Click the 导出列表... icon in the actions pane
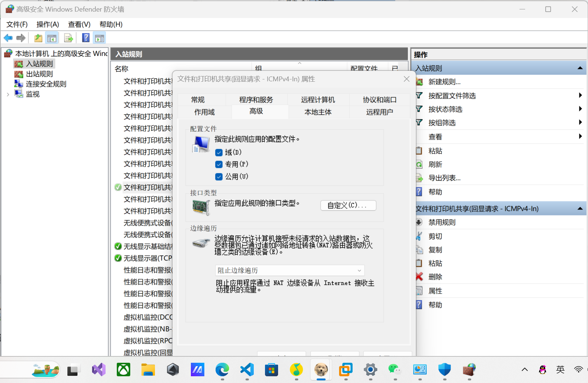 420,178
